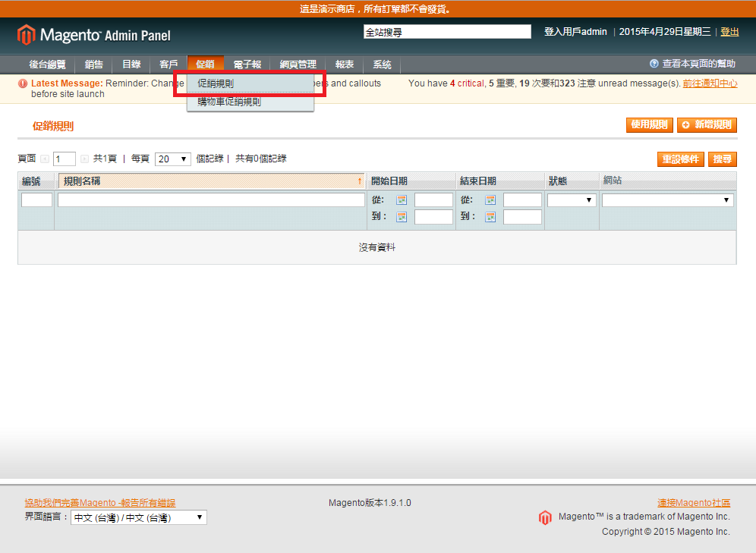Expand the 每頁 records per page dropdown
The height and width of the screenshot is (553, 756).
(x=172, y=159)
